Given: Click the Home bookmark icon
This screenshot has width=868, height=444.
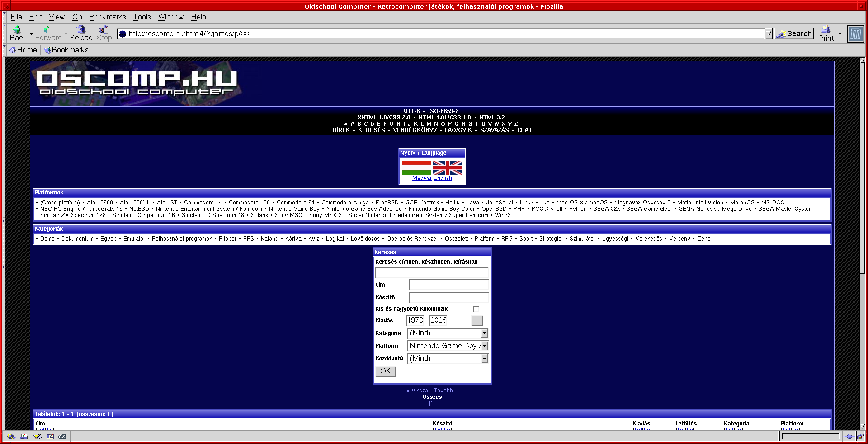Looking at the screenshot, I should click(x=13, y=50).
